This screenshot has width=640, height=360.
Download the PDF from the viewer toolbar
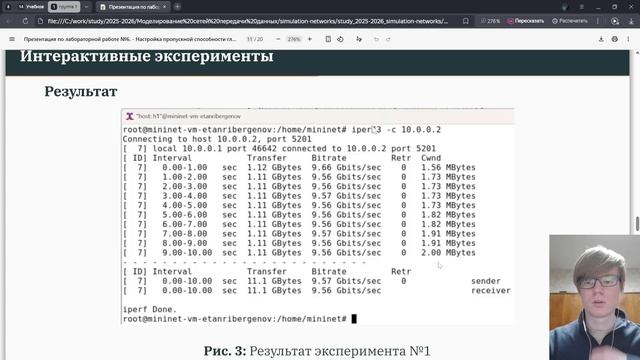[x=601, y=39]
